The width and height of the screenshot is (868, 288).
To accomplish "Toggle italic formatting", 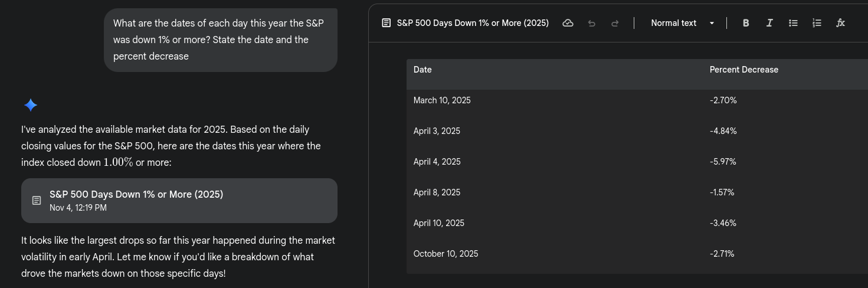I will click(769, 23).
